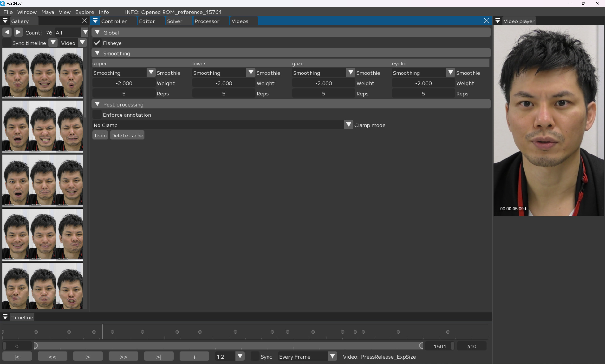This screenshot has width=605, height=364.
Task: Close the Gallery panel with X
Action: [x=84, y=21]
